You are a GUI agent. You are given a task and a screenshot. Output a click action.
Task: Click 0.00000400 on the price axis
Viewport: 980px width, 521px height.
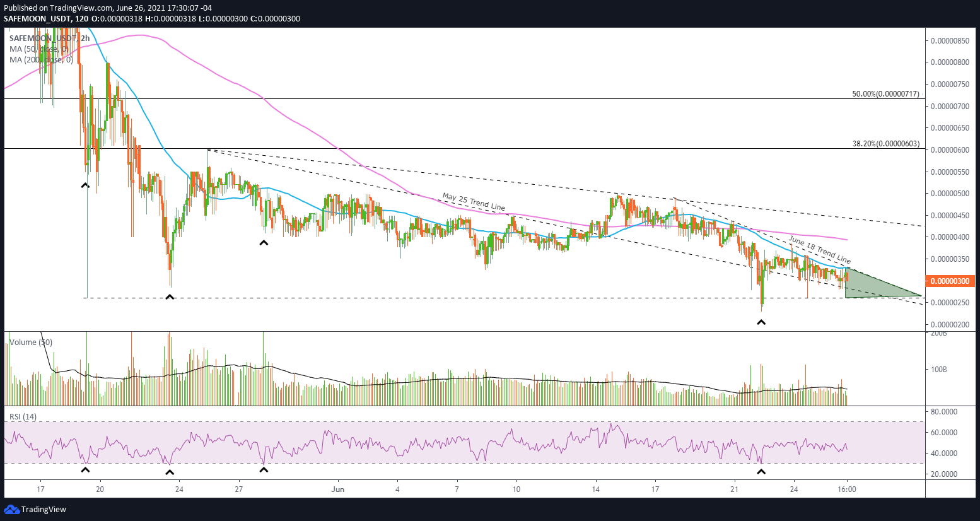point(950,237)
